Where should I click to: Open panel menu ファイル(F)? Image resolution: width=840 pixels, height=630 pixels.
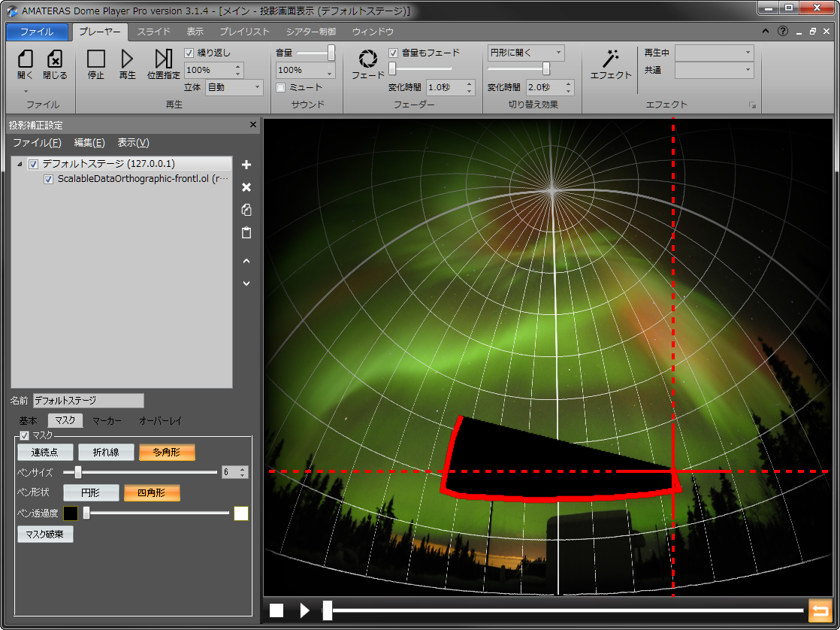(37, 143)
